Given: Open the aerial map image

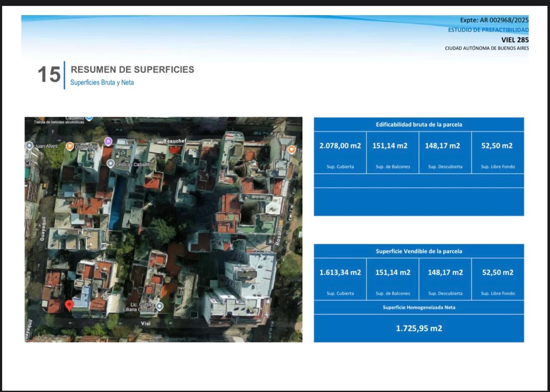Looking at the screenshot, I should click(x=163, y=229).
